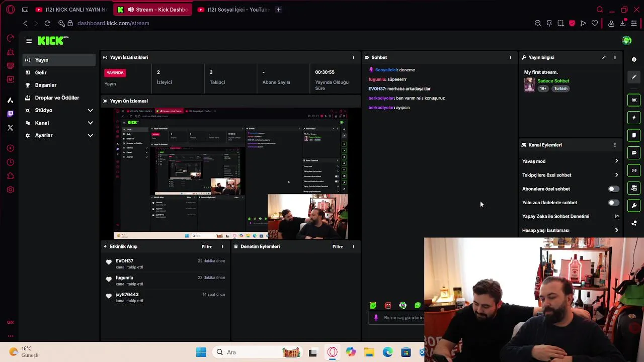
Task: Toggle stream preview widget in right rail
Action: click(634, 100)
